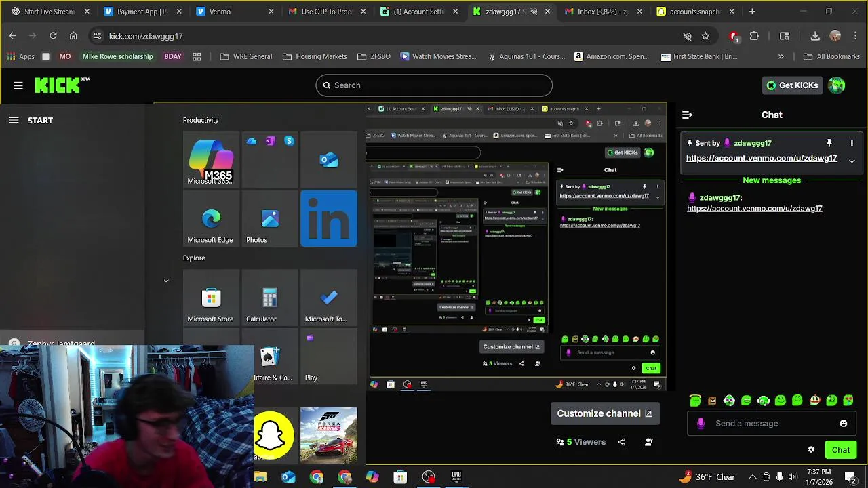The image size is (868, 488).
Task: Toggle the system tray microphone icon
Action: point(779,477)
